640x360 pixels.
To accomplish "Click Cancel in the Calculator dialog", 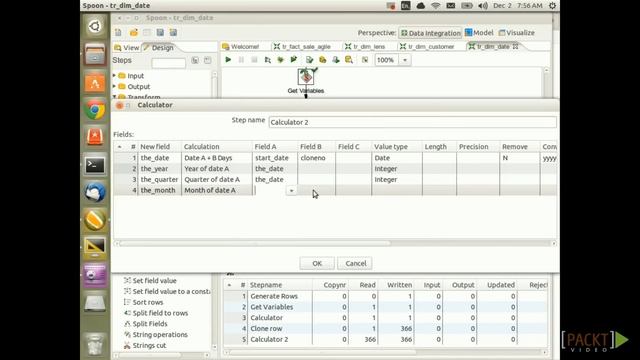I will coord(356,263).
